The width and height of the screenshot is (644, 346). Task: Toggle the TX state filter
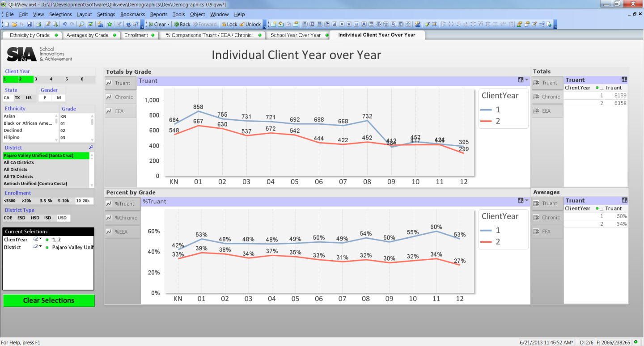(17, 98)
